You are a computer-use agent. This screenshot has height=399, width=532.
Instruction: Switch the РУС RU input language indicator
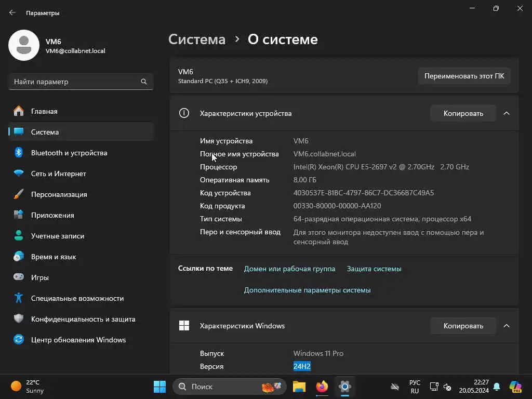415,387
